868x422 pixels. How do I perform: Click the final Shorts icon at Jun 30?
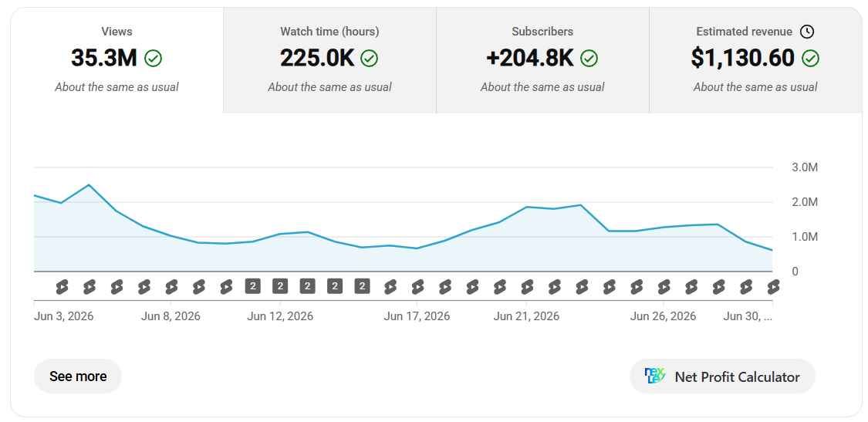773,287
